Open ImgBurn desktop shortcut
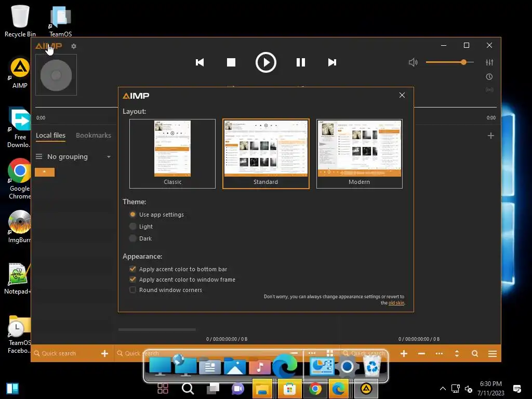The width and height of the screenshot is (532, 399). coord(20,227)
